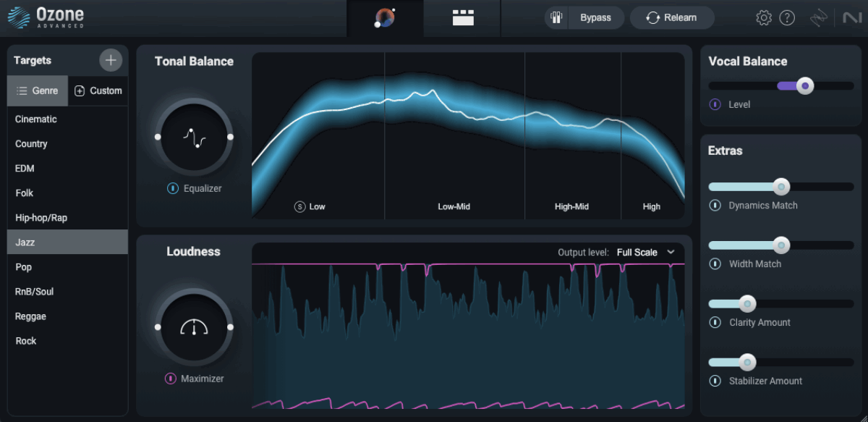Viewport: 868px width, 422px height.
Task: Switch to the Custom targets tab
Action: tap(98, 91)
